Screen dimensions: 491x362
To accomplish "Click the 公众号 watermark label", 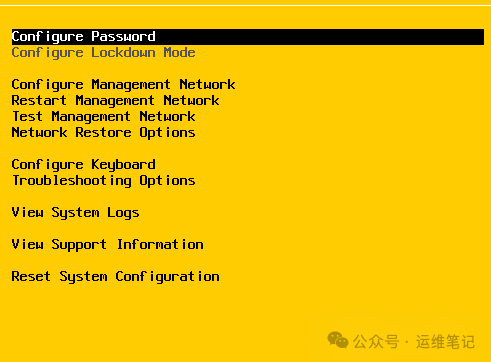I will (376, 342).
